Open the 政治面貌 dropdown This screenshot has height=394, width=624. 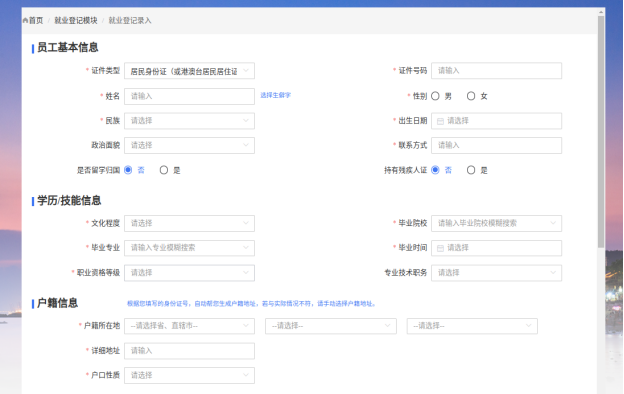coord(189,145)
